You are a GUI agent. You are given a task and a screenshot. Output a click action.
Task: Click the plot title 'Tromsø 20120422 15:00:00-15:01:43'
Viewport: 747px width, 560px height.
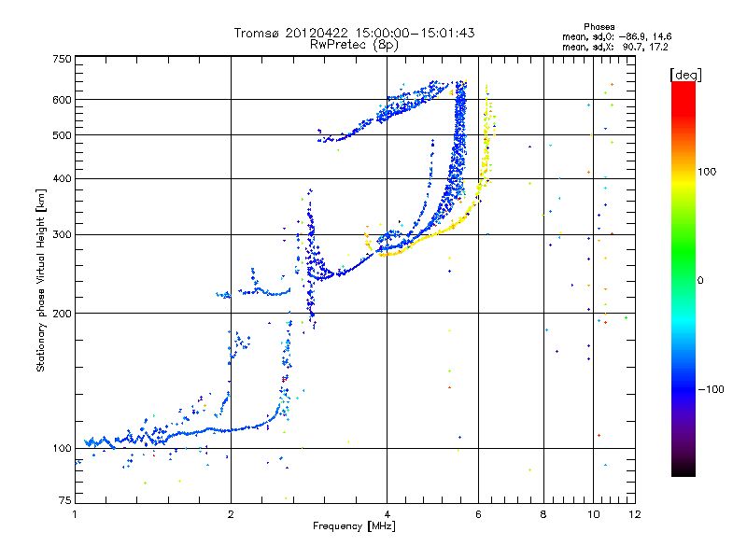click(x=354, y=33)
